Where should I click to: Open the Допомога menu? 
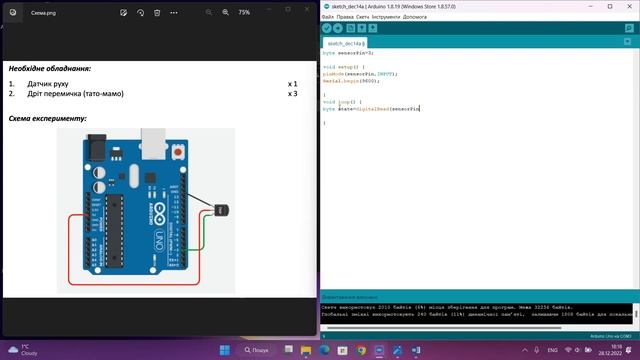[x=415, y=17]
